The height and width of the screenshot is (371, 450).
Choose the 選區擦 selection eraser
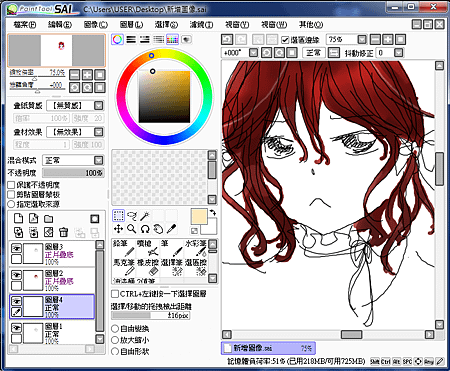(x=196, y=267)
